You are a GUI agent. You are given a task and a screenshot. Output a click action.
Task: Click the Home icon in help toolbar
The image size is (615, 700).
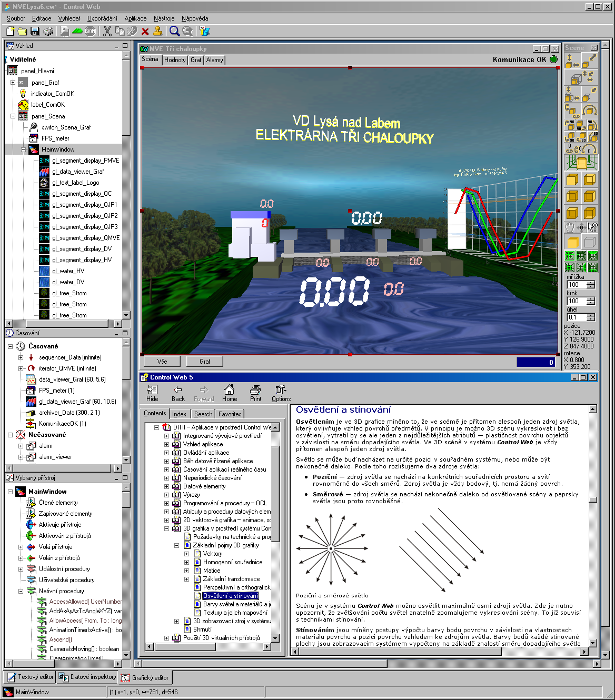click(x=229, y=393)
